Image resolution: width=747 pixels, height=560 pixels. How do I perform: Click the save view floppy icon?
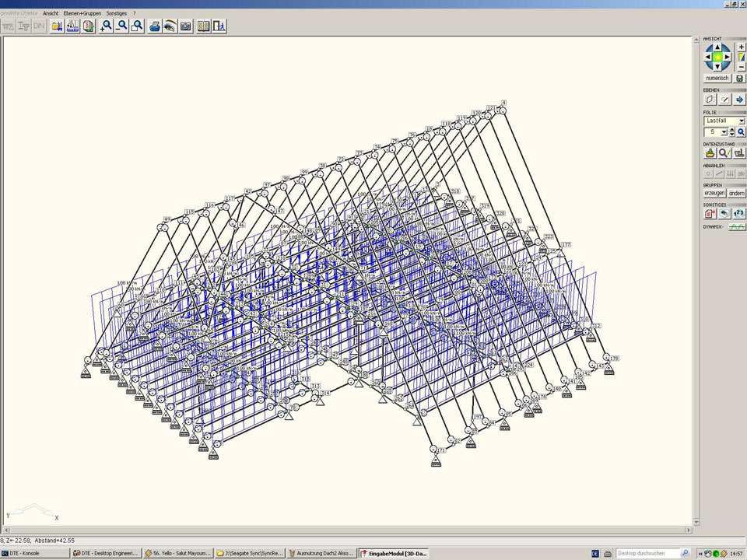pyautogui.click(x=738, y=78)
